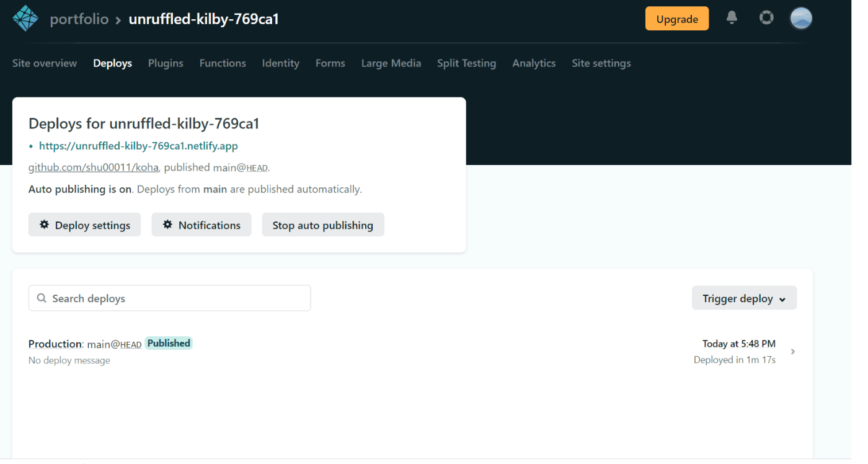The height and width of the screenshot is (464, 868).
Task: Switch to Split Testing tab
Action: pyautogui.click(x=466, y=63)
